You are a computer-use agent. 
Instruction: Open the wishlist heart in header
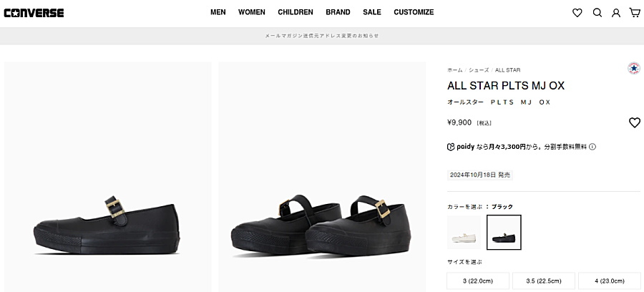[577, 13]
